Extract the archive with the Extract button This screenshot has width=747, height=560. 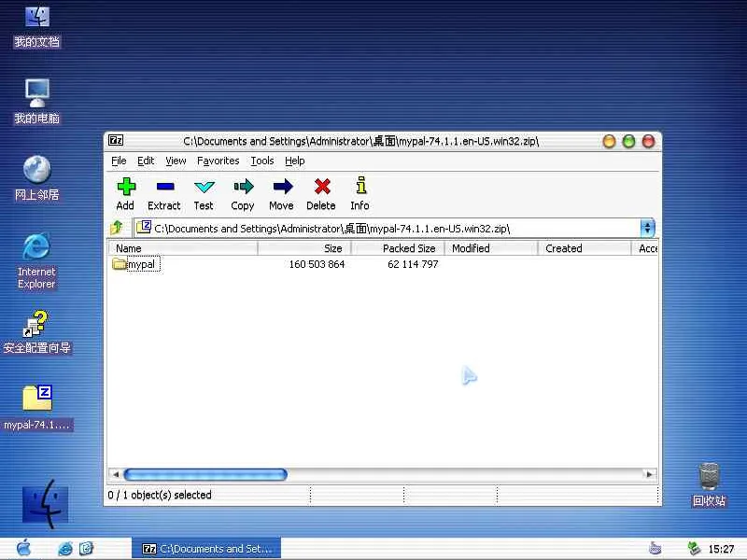click(x=164, y=193)
